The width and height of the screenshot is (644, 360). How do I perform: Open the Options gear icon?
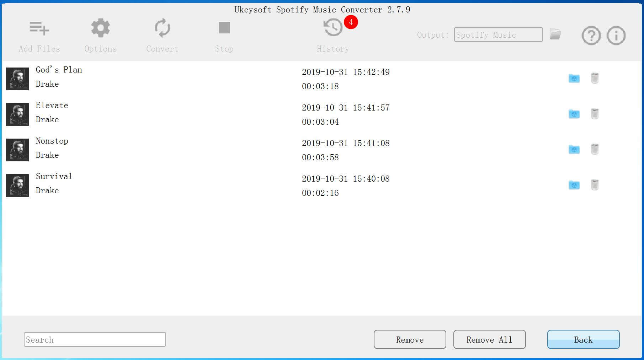(100, 28)
